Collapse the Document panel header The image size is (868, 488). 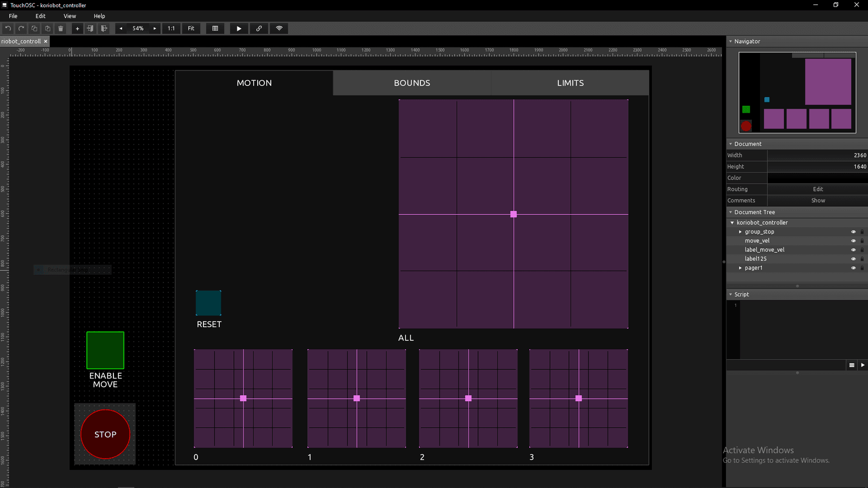pyautogui.click(x=730, y=144)
